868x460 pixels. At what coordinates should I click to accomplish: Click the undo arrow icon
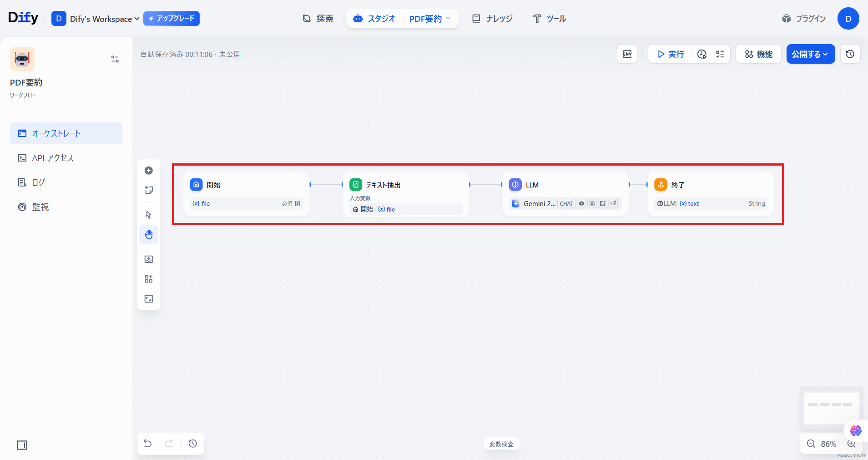point(148,444)
